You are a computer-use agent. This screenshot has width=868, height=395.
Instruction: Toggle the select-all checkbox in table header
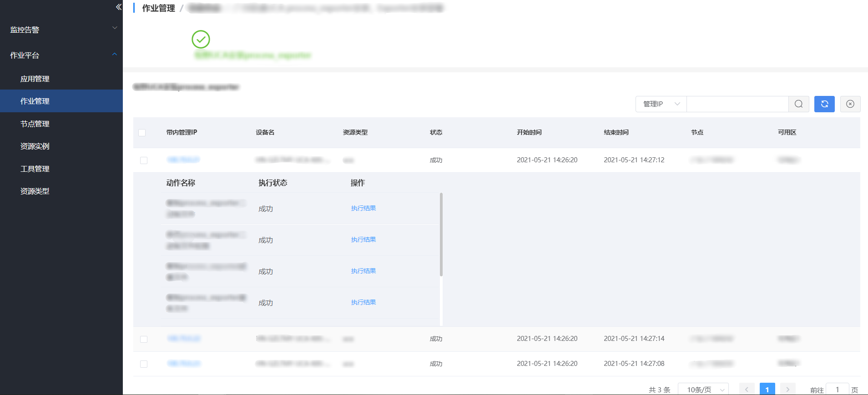142,133
